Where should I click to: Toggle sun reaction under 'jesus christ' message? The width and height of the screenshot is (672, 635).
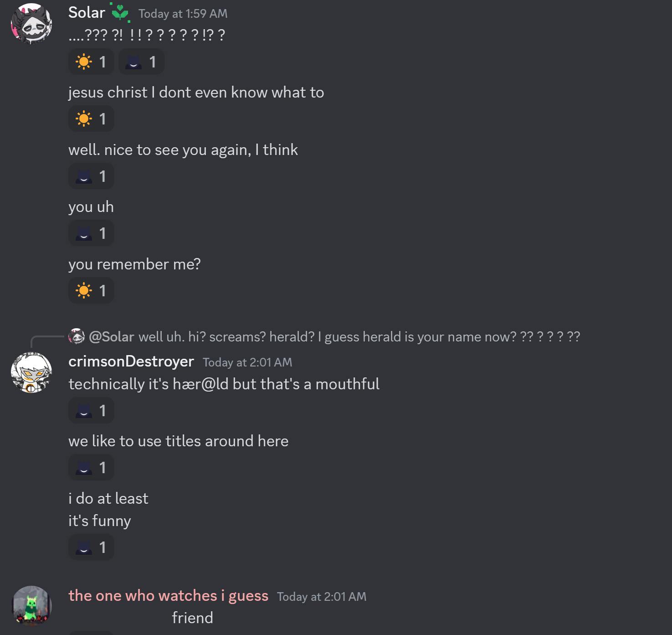(91, 119)
